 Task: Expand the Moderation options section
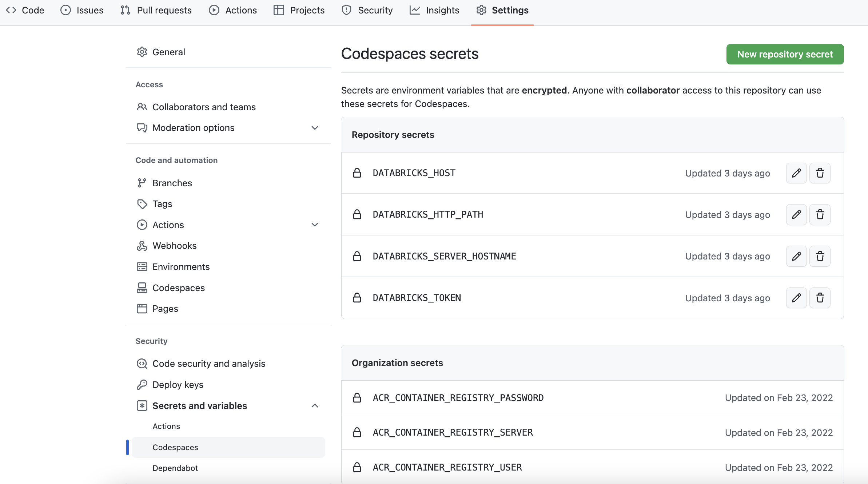tap(314, 128)
